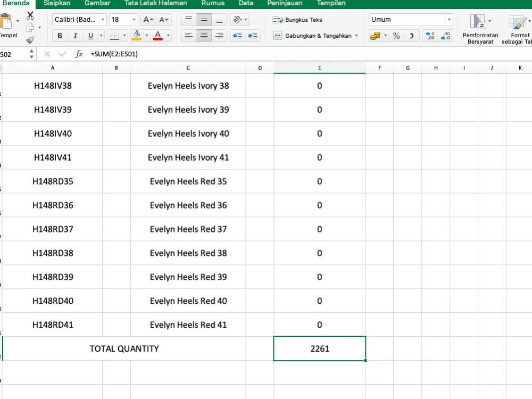Viewport: 532px width, 399px height.
Task: Center text horizontally
Action: [x=204, y=36]
